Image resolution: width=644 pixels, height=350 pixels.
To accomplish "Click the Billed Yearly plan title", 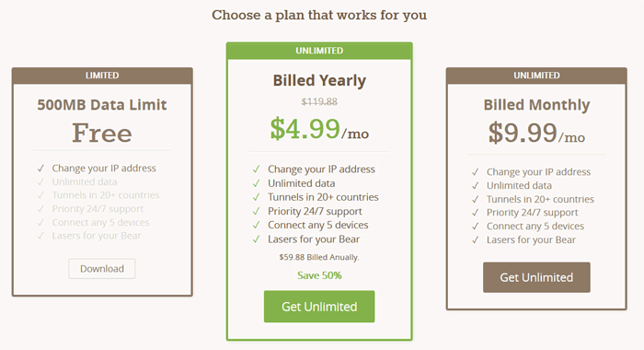I will (x=319, y=81).
